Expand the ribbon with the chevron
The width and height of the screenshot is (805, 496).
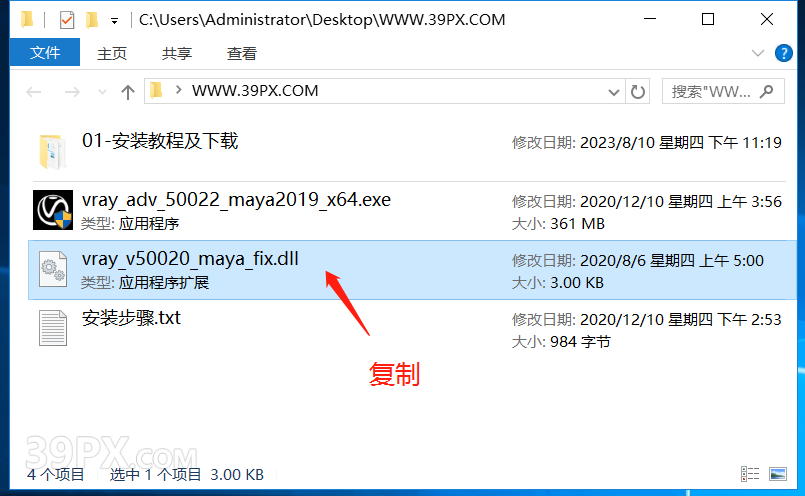click(758, 53)
